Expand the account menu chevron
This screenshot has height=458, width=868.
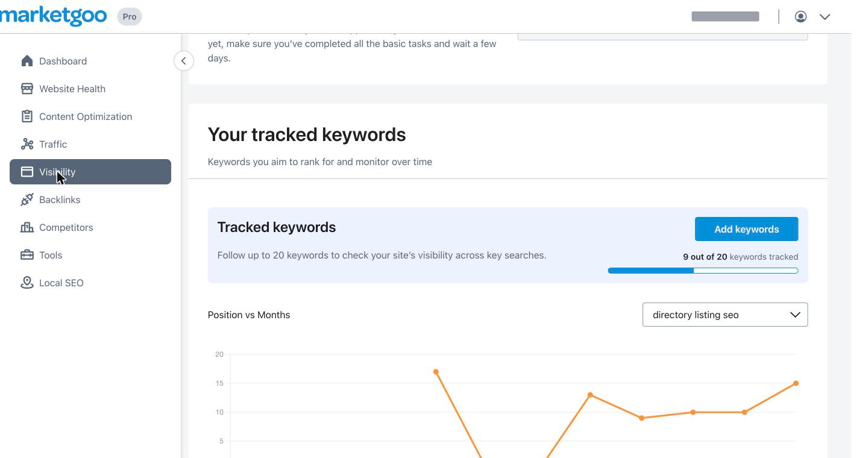pos(825,17)
